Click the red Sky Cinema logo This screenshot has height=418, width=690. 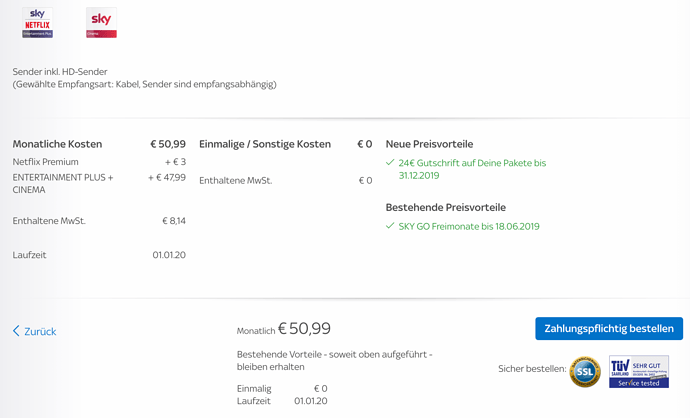(101, 22)
